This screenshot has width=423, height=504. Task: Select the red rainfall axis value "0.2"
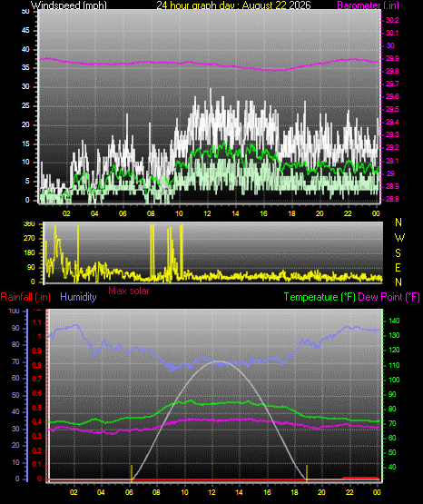(x=37, y=450)
